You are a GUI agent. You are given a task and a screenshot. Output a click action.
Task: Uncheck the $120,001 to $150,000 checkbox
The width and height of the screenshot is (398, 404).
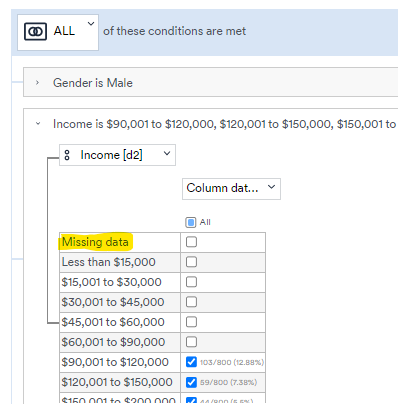pos(191,382)
